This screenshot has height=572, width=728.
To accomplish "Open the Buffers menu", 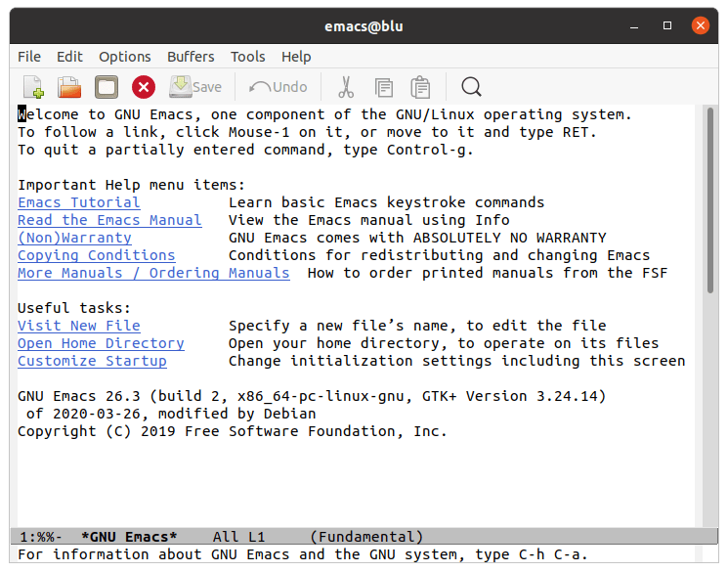I will pyautogui.click(x=191, y=57).
